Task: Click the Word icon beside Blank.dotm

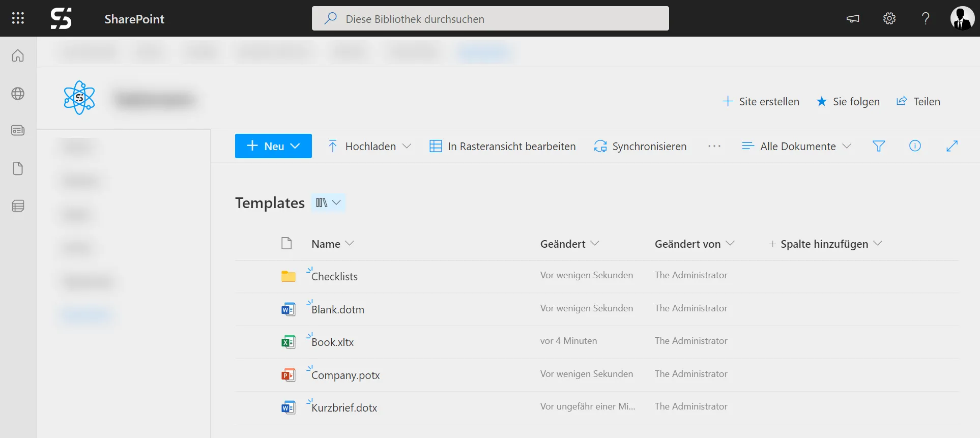Action: [x=289, y=309]
